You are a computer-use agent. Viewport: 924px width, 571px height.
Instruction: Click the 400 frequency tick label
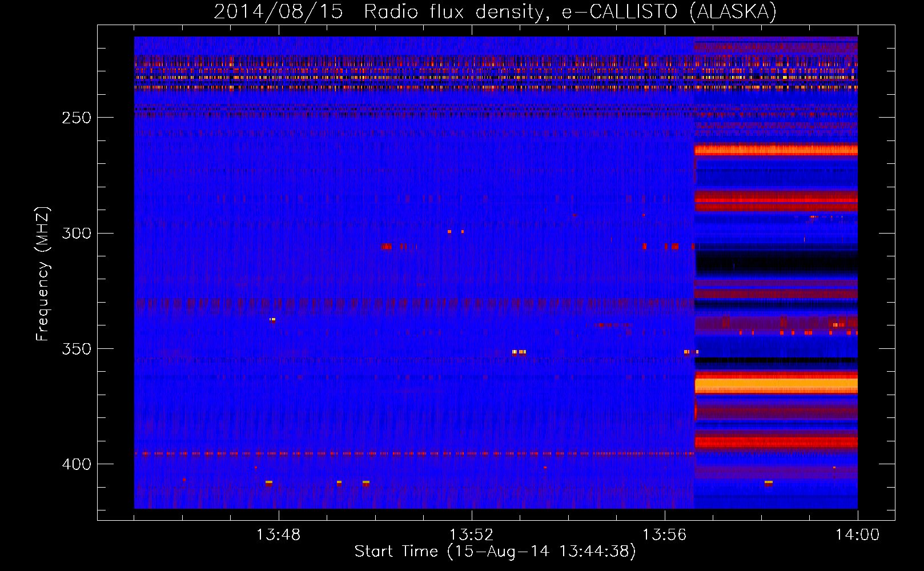click(77, 464)
